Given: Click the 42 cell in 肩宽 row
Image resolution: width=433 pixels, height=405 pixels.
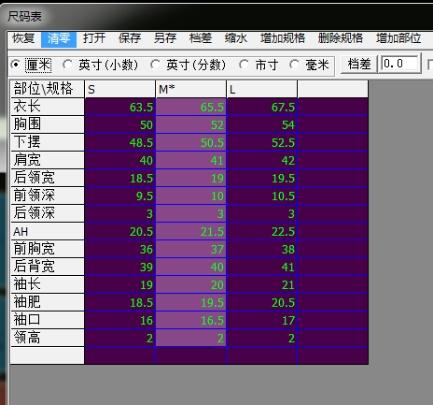Looking at the screenshot, I should tap(262, 160).
